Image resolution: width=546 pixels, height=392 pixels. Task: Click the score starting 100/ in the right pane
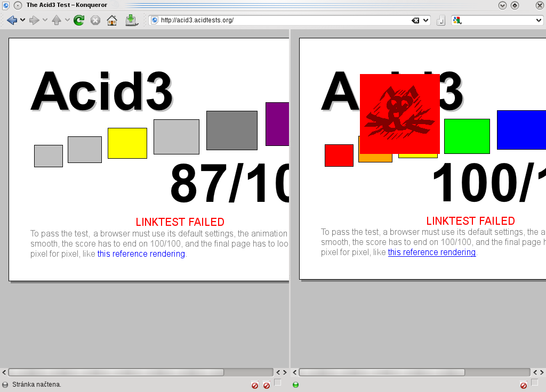pos(489,182)
